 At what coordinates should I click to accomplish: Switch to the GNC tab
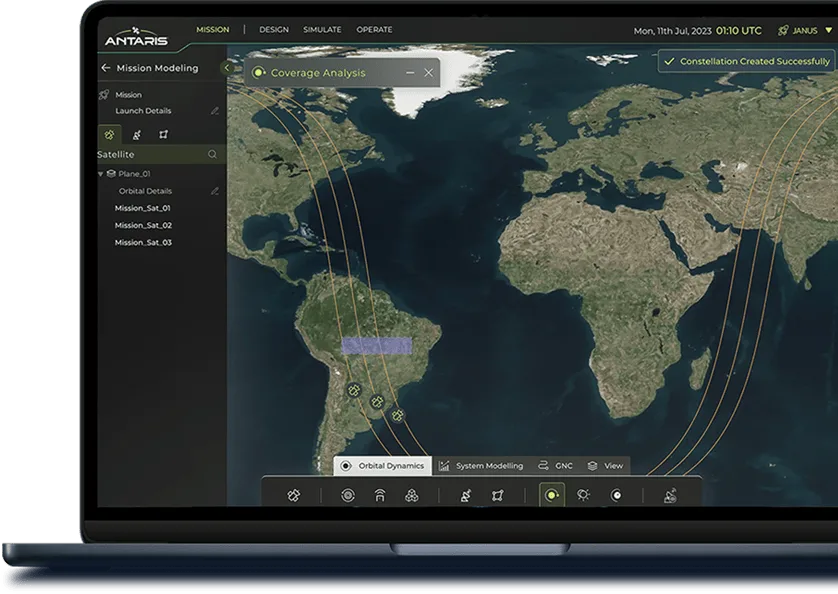click(x=555, y=466)
